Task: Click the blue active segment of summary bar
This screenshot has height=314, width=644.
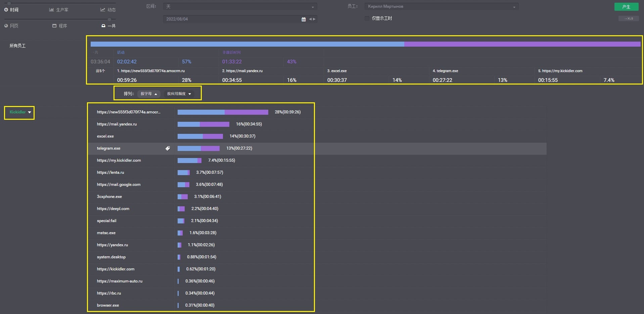Action: click(247, 44)
